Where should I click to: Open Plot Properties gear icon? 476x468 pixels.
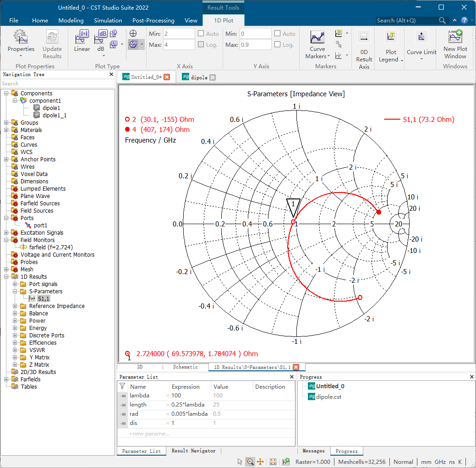tap(21, 37)
